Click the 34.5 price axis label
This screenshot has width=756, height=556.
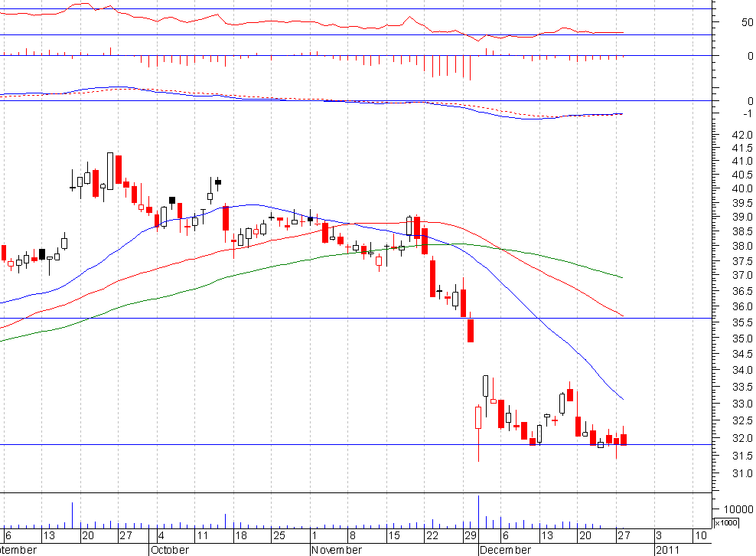pos(742,355)
